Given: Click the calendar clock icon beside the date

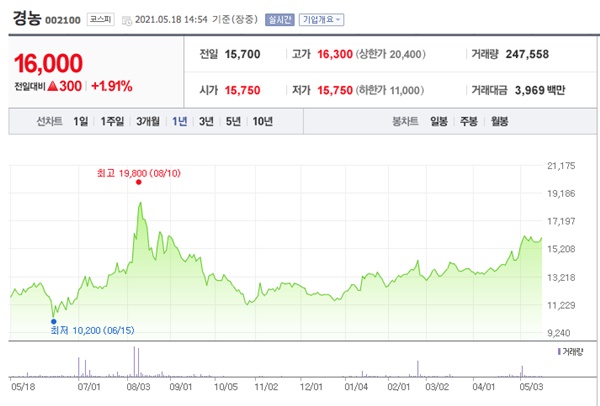Looking at the screenshot, I should pos(127,21).
